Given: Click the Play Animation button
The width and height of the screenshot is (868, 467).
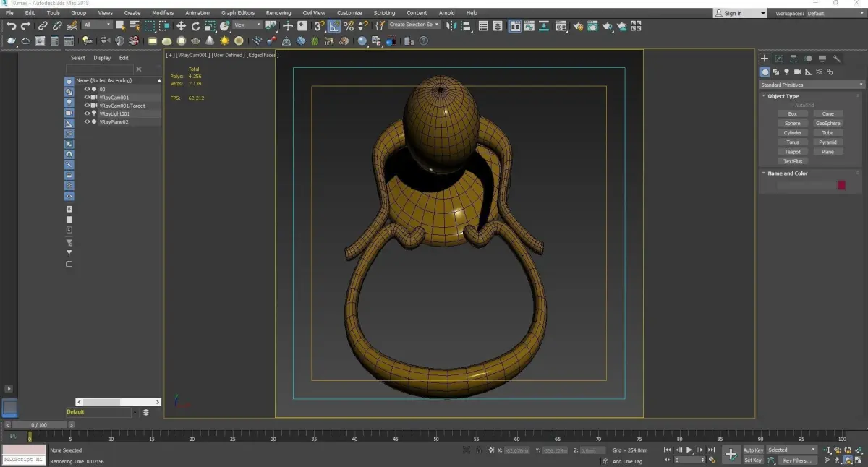Looking at the screenshot, I should pos(689,450).
